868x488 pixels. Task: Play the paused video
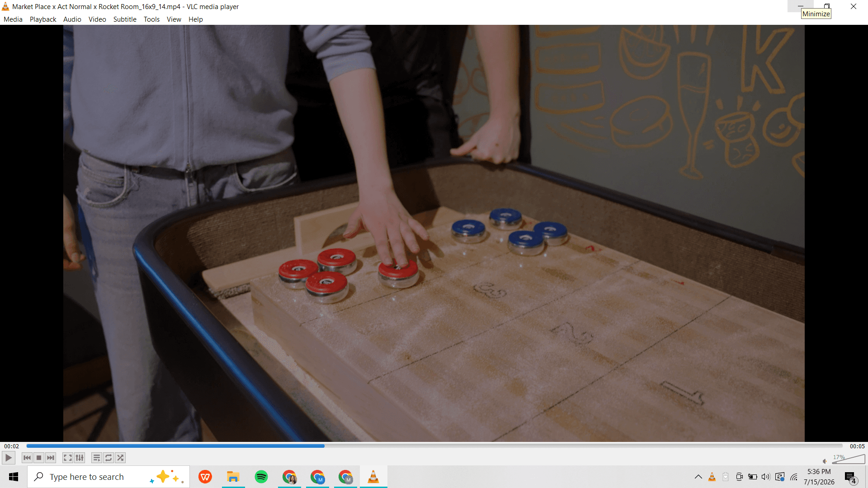pos(8,458)
